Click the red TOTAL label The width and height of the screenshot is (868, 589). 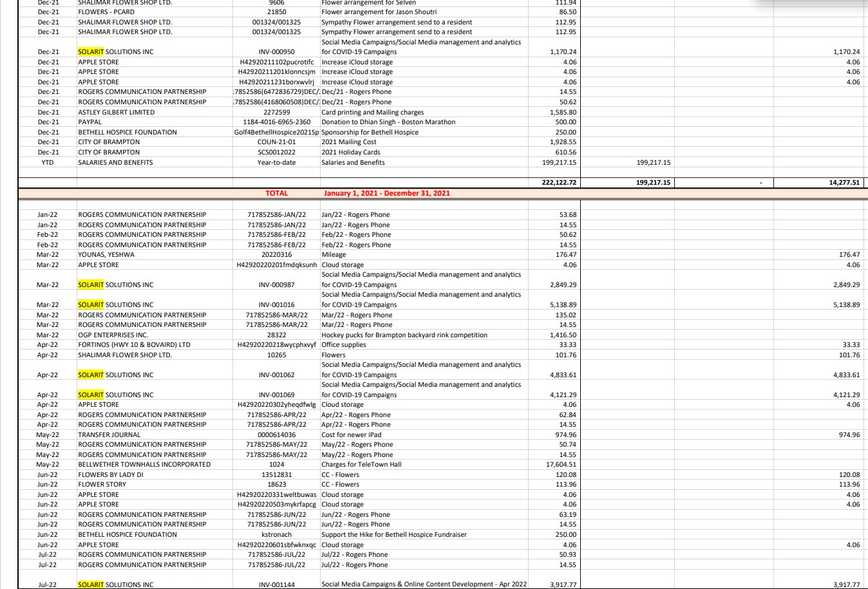coord(276,193)
